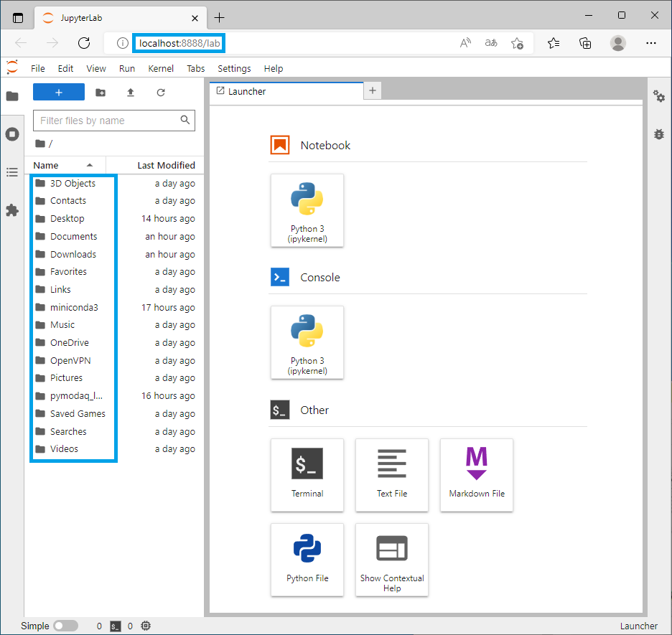Click the localhost:8888/lab address bar
672x635 pixels.
(x=179, y=43)
